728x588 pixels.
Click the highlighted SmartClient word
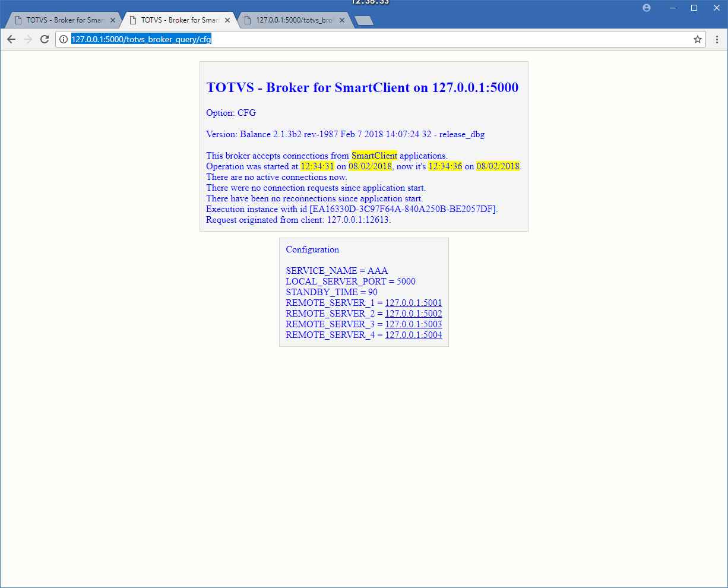[x=374, y=156]
